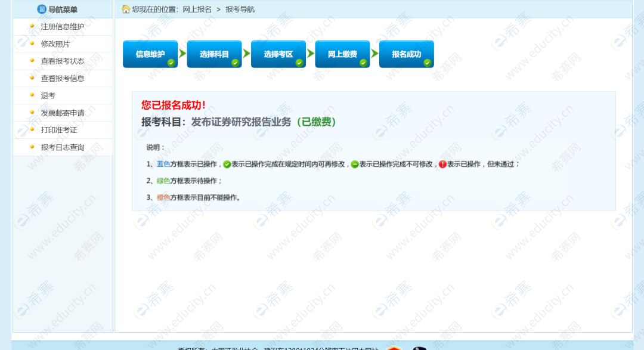Open 查看报考信息 from sidebar
Viewport: 644px width, 350px height.
(62, 78)
